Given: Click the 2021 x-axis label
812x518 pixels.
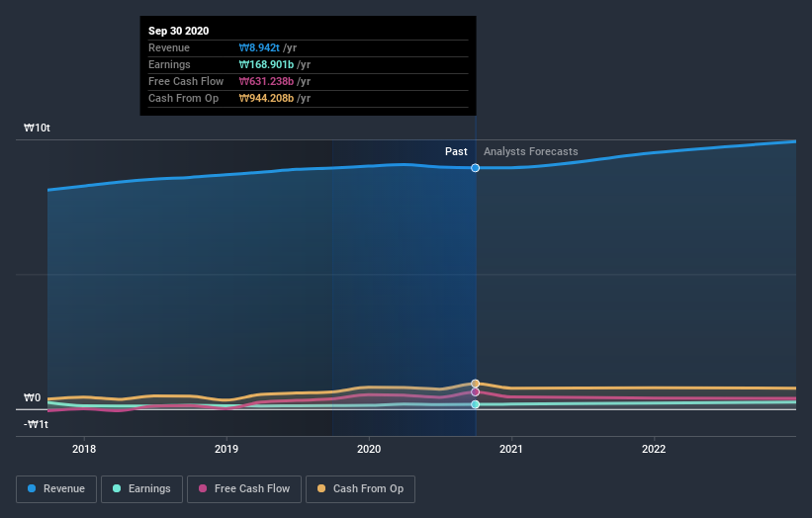Looking at the screenshot, I should tap(511, 449).
